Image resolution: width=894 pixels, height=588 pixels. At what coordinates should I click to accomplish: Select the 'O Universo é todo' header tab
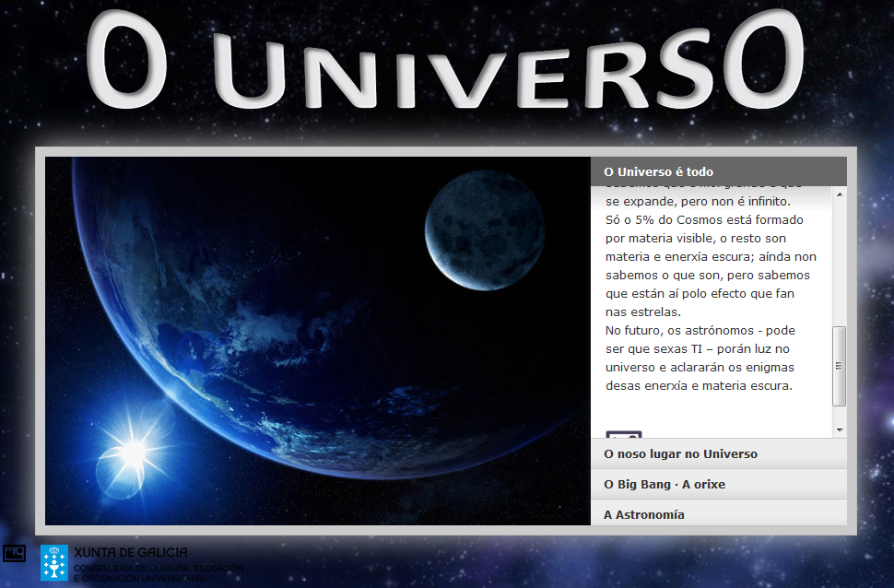(718, 171)
